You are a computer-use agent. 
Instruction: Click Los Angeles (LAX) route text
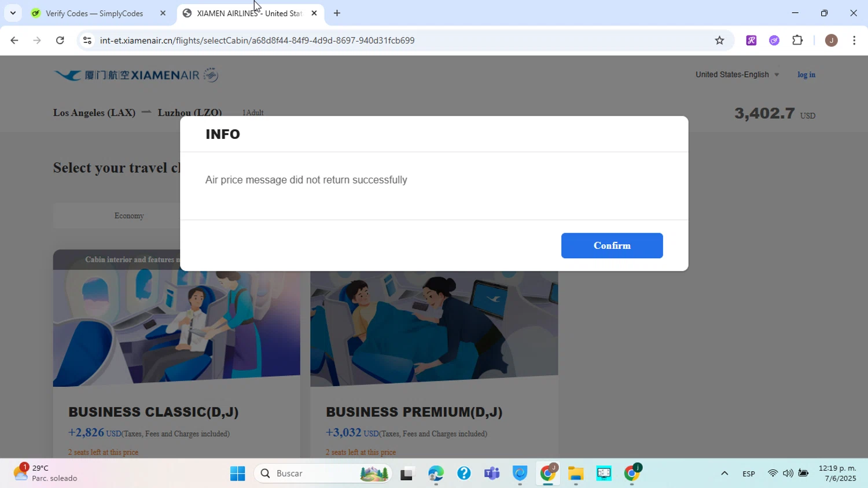94,113
